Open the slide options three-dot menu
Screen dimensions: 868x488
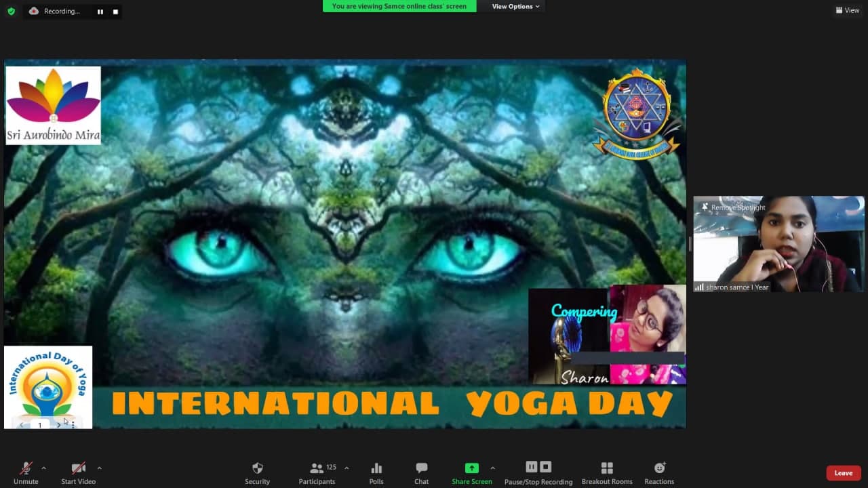(73, 425)
